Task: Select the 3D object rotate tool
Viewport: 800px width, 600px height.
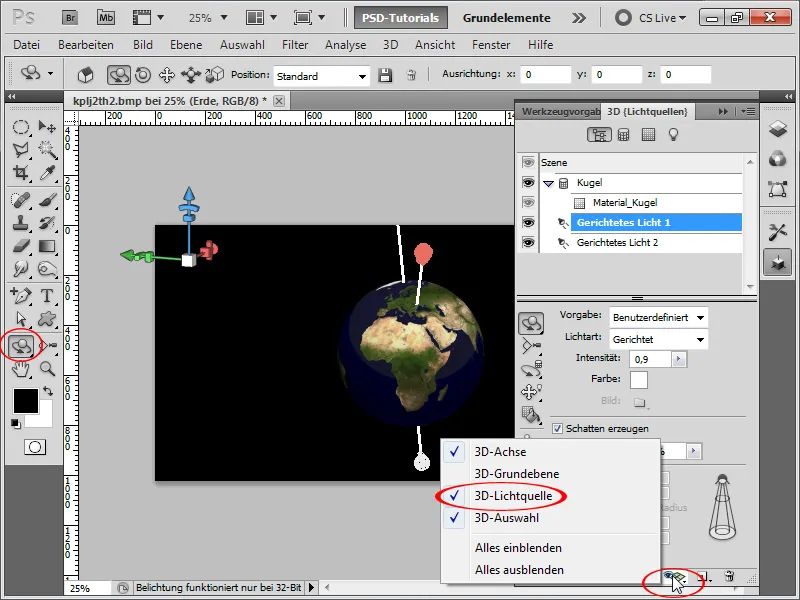Action: coord(20,346)
